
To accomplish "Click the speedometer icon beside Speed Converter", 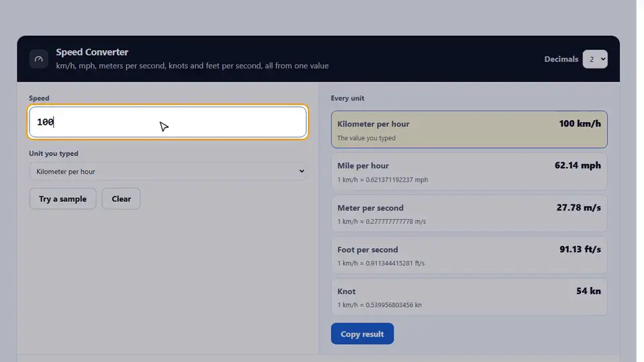I will point(39,59).
